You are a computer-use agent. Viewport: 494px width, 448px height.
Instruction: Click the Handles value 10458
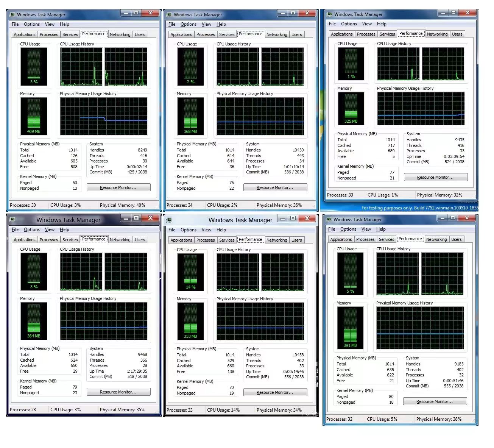coord(298,355)
